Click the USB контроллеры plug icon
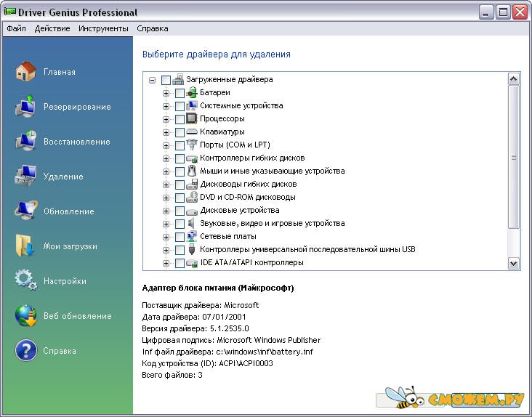Viewport: 532px width, 417px height. pyautogui.click(x=192, y=249)
